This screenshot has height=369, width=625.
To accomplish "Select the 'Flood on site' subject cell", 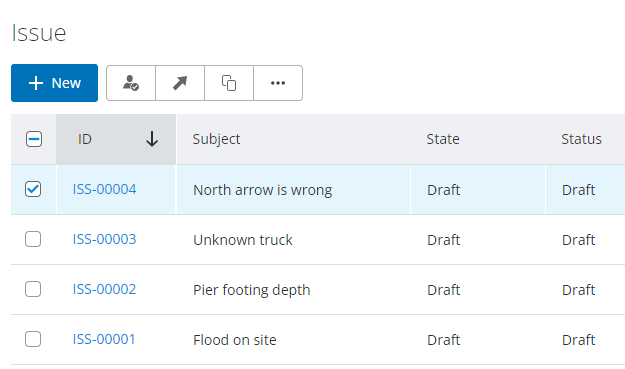I will coord(293,340).
